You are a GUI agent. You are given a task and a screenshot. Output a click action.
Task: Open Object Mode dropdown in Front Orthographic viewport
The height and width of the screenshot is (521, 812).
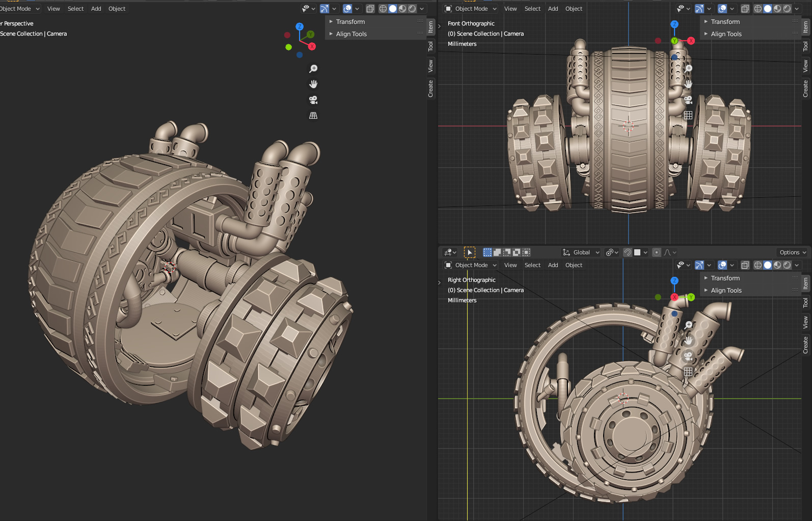[x=471, y=9]
